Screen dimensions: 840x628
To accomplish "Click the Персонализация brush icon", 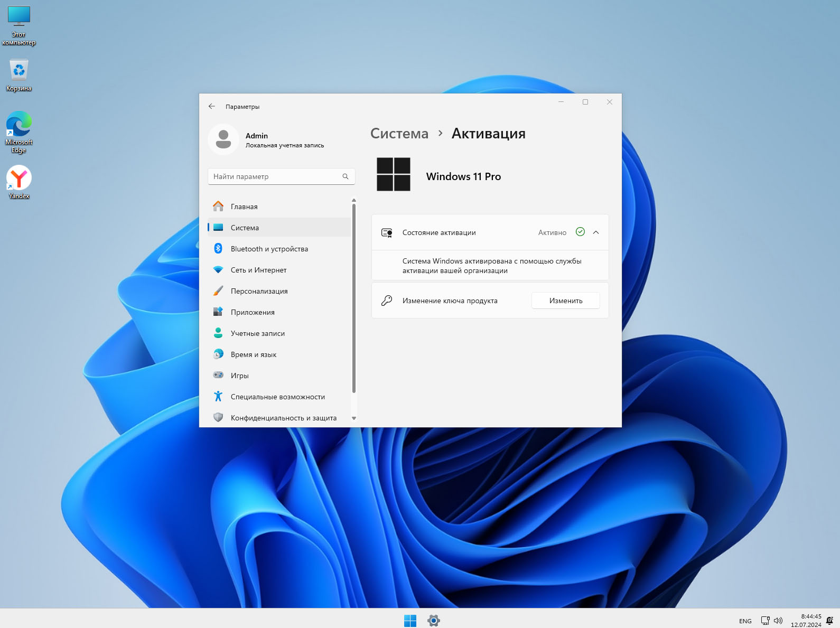I will coord(218,290).
